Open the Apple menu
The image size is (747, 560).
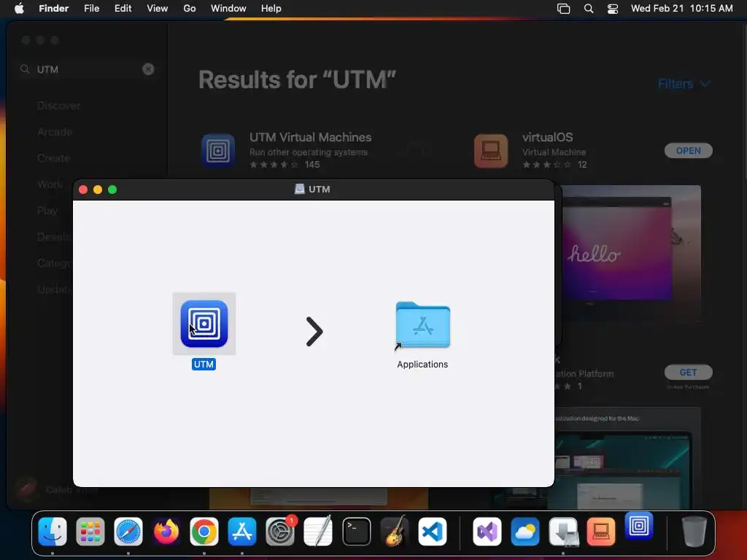19,9
